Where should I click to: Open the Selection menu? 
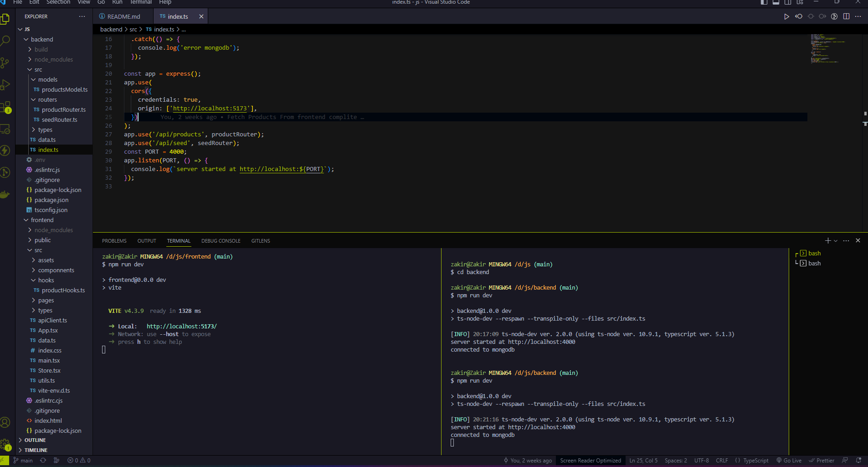(58, 2)
